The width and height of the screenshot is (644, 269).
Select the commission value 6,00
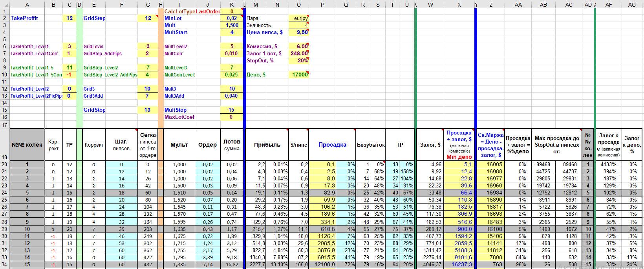point(299,46)
